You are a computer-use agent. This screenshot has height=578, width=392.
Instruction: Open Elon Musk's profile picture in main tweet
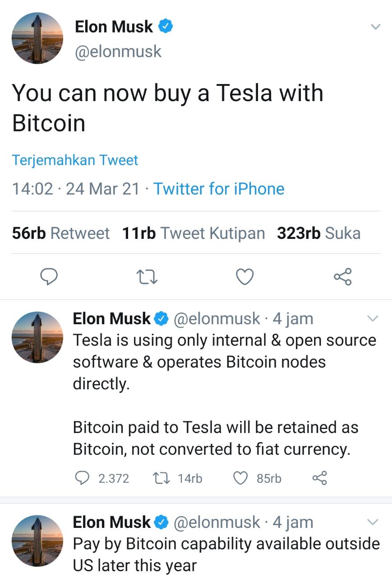click(37, 38)
